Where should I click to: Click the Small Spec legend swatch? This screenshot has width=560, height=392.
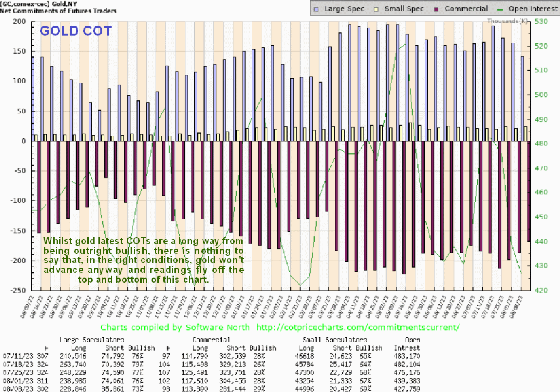coord(376,10)
